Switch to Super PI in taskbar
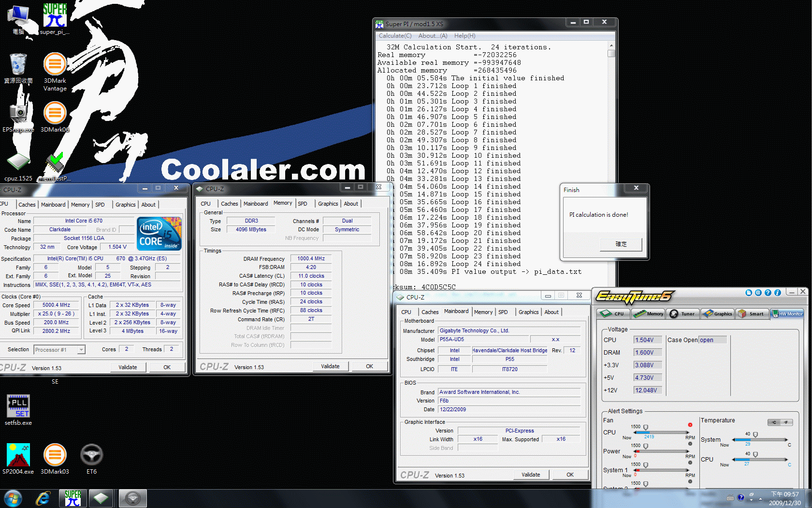812x508 pixels. click(73, 498)
